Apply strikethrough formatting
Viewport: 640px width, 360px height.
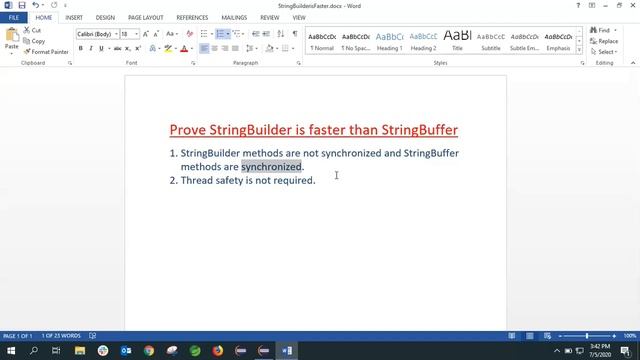118,49
